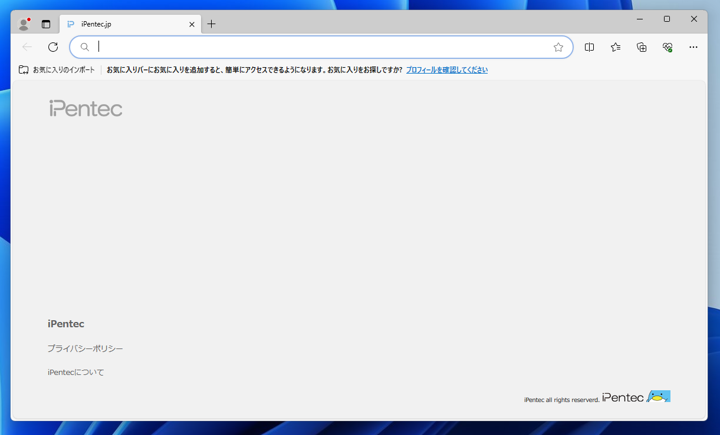Maximize the browser window
Screen dimensions: 720x435
click(x=667, y=19)
